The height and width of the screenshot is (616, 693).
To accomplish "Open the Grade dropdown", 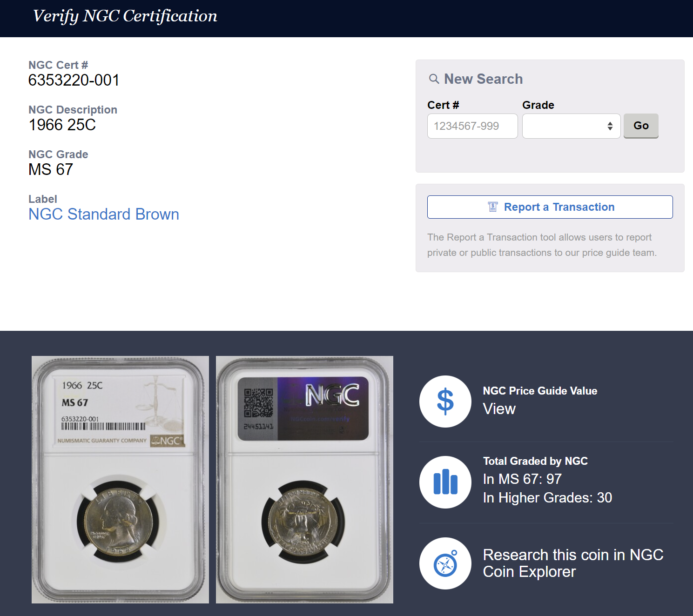I will coord(571,126).
